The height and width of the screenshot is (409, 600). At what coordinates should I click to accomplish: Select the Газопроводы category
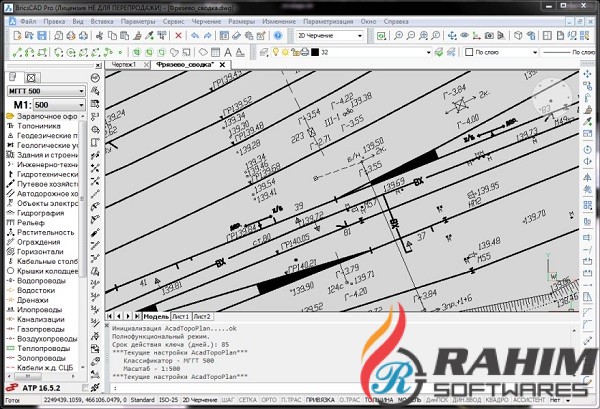point(41,329)
